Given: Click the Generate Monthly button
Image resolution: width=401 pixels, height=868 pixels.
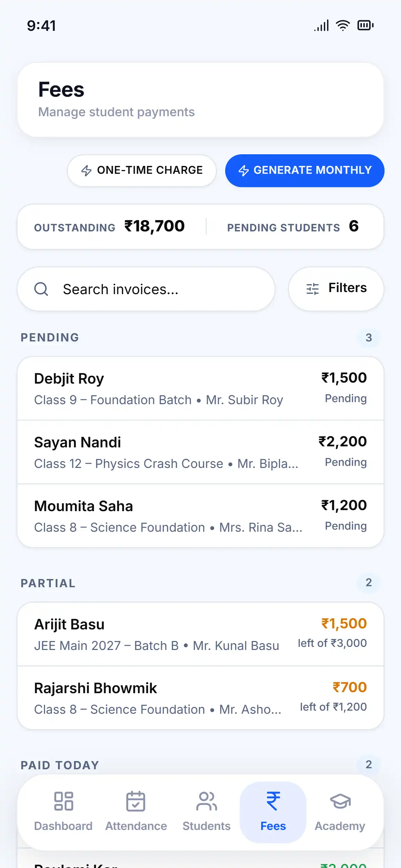Looking at the screenshot, I should 305,170.
